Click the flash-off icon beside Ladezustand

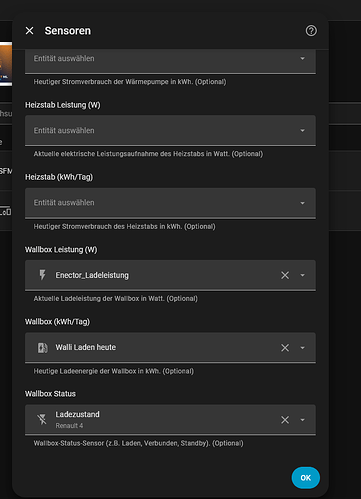click(x=42, y=420)
